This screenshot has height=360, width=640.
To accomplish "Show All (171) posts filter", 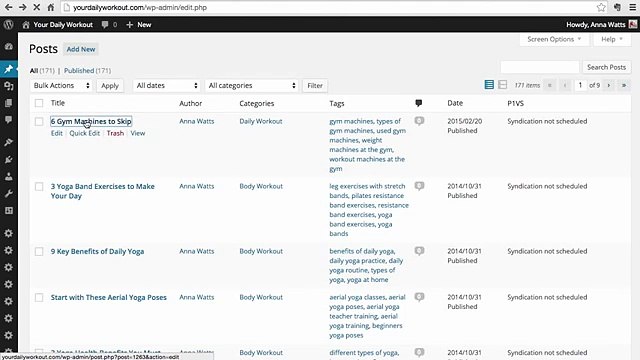I will point(42,71).
